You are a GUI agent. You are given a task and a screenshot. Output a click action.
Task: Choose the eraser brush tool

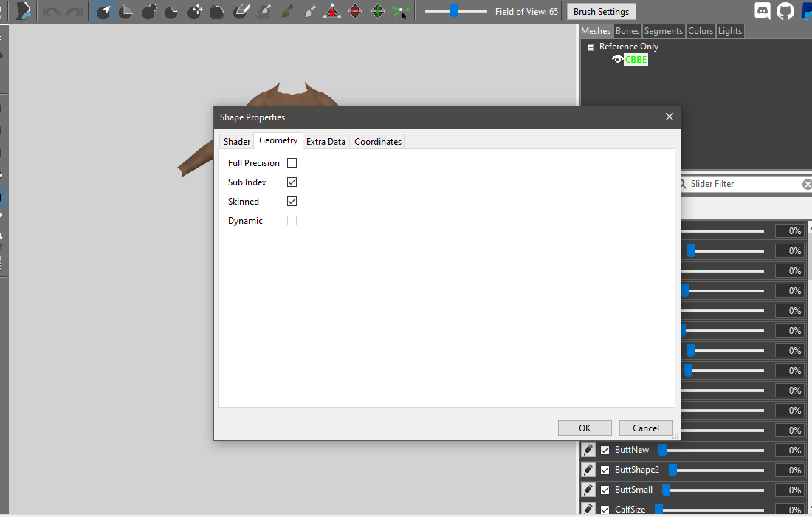pyautogui.click(x=241, y=11)
